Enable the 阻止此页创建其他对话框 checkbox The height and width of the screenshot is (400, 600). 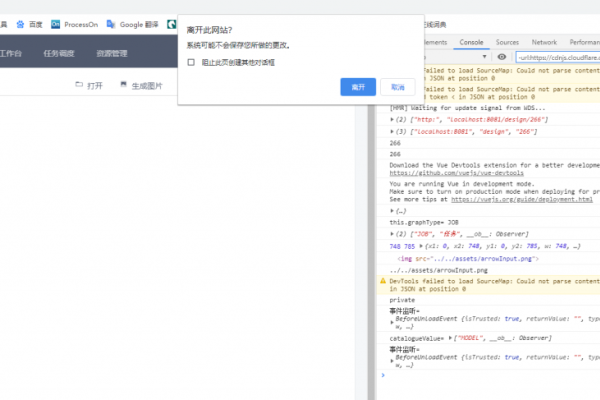191,62
